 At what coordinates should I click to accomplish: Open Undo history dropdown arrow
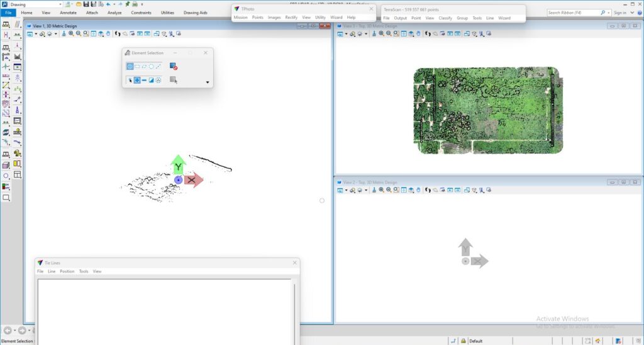[x=114, y=4]
